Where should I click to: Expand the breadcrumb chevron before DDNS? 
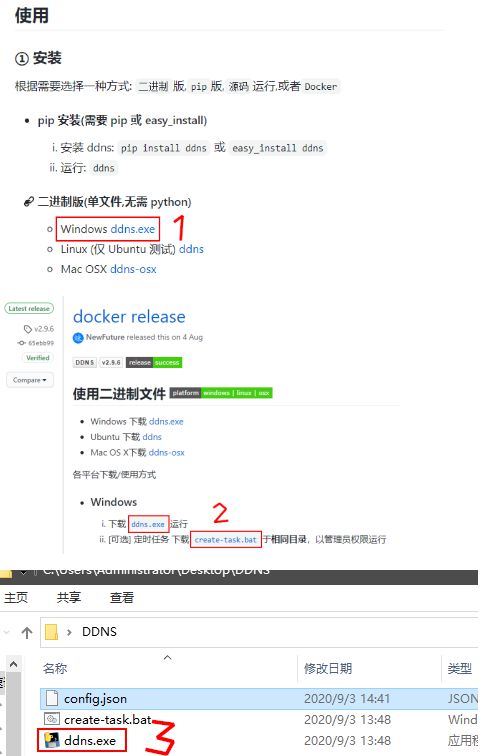click(69, 632)
